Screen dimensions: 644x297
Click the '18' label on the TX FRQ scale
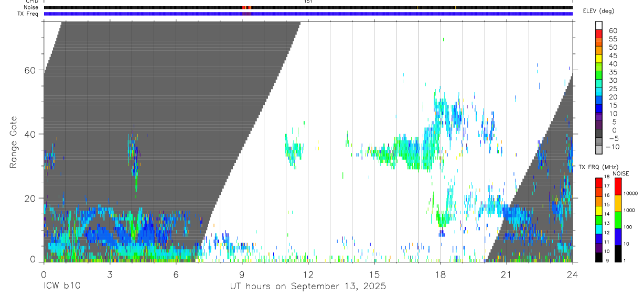click(607, 177)
